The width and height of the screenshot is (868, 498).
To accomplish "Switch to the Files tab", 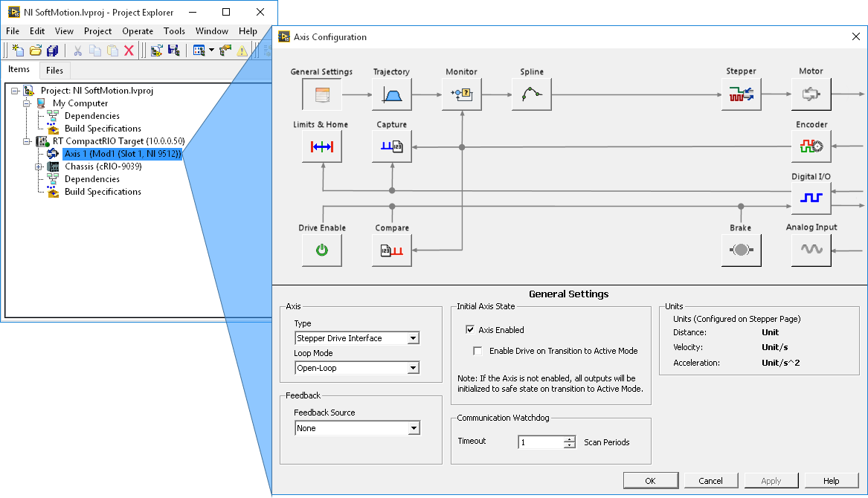I will point(54,71).
